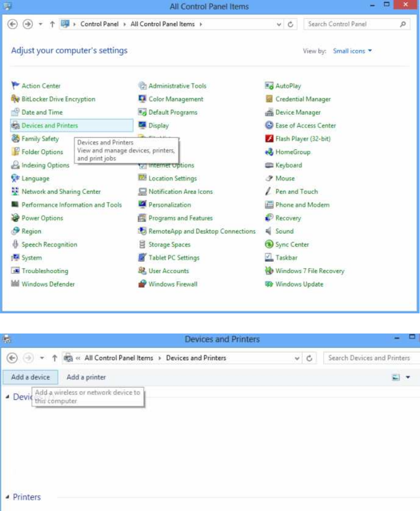Open the Credential Manager icon
This screenshot has width=420, height=511.
click(269, 99)
